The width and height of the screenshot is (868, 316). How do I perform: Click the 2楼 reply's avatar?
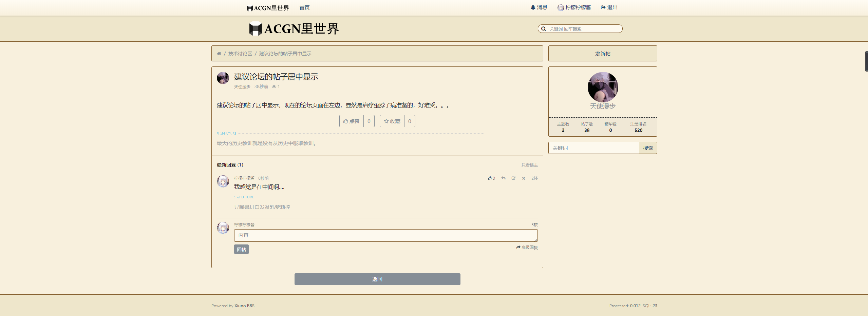[x=223, y=181]
